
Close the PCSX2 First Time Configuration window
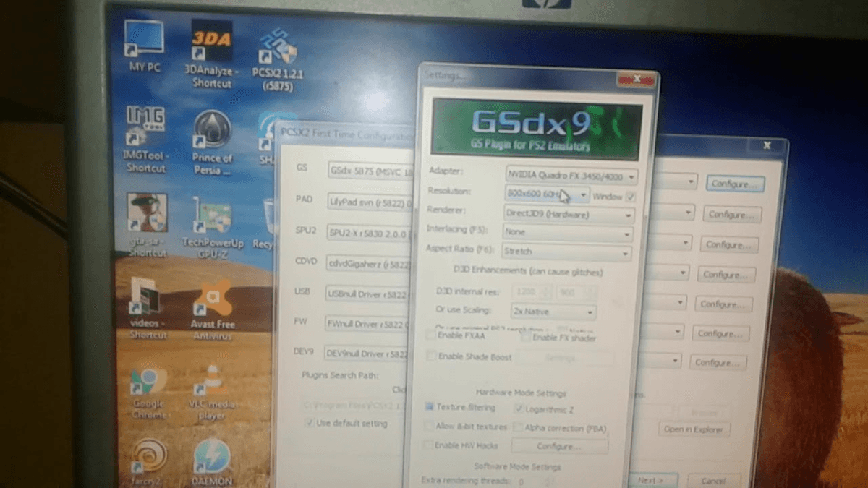pyautogui.click(x=767, y=145)
